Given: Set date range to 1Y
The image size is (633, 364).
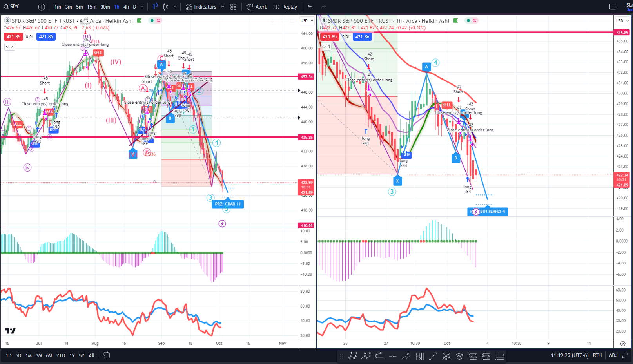Looking at the screenshot, I should coord(72,356).
